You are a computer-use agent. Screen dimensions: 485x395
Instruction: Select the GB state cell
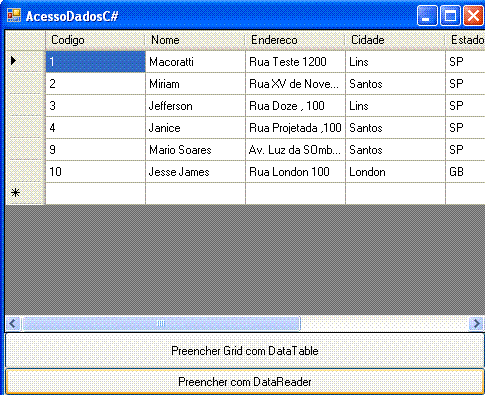coord(465,171)
